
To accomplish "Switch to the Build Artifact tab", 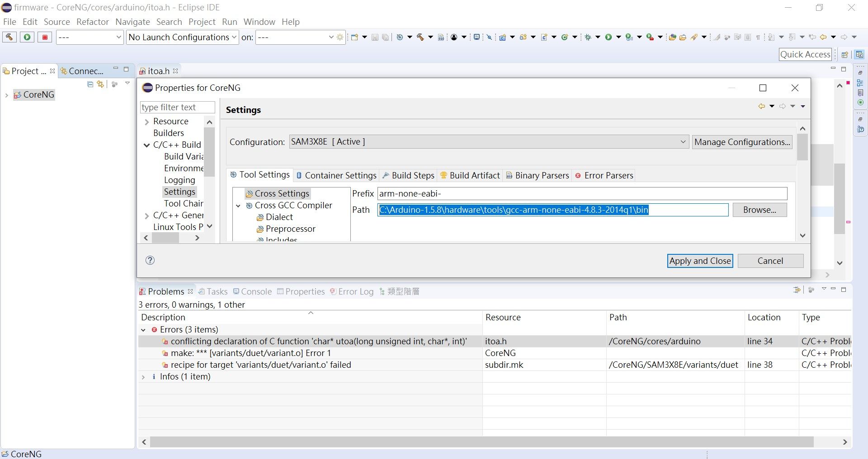I will click(x=470, y=175).
